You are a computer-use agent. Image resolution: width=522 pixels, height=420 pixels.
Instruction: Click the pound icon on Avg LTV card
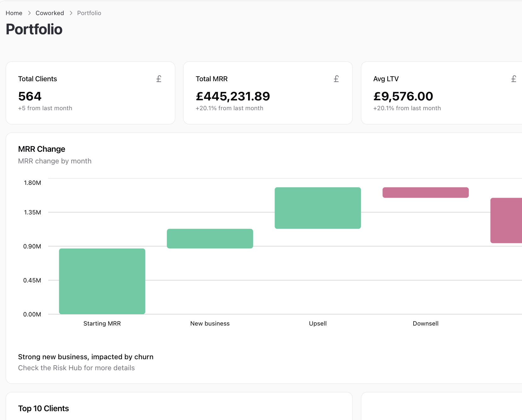click(x=514, y=79)
